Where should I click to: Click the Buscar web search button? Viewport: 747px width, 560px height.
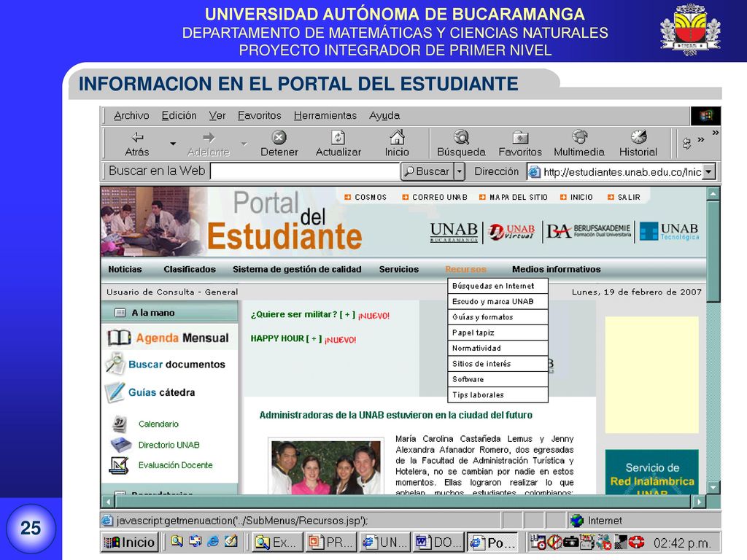427,171
